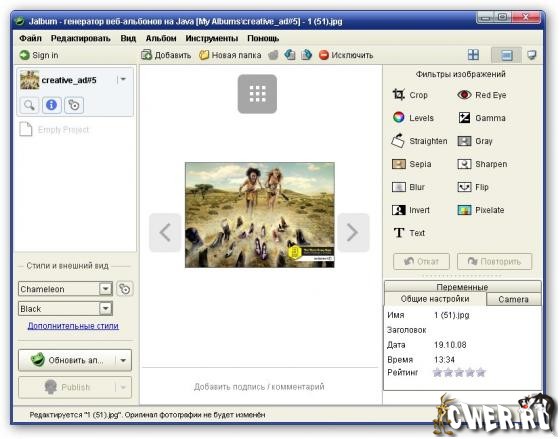
Task: Open the Levels filter
Action: point(413,118)
